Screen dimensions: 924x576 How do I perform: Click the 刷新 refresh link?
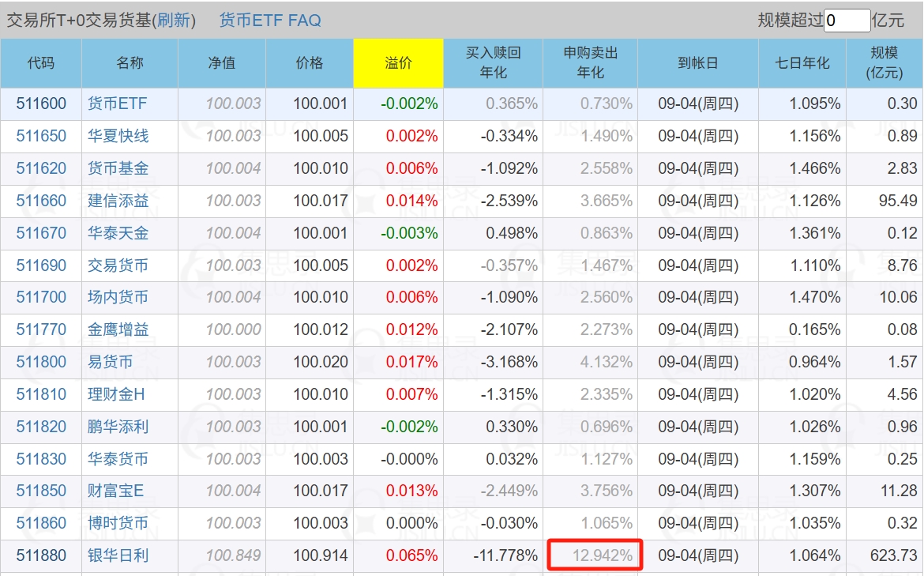173,20
